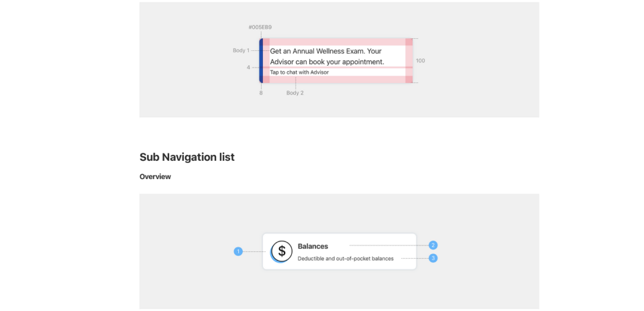644x311 pixels.
Task: Click the 4 spacing dimension label
Action: 248,67
